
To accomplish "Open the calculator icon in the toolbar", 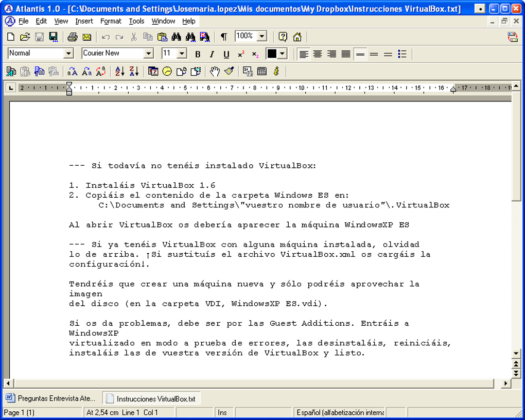I will click(262, 71).
